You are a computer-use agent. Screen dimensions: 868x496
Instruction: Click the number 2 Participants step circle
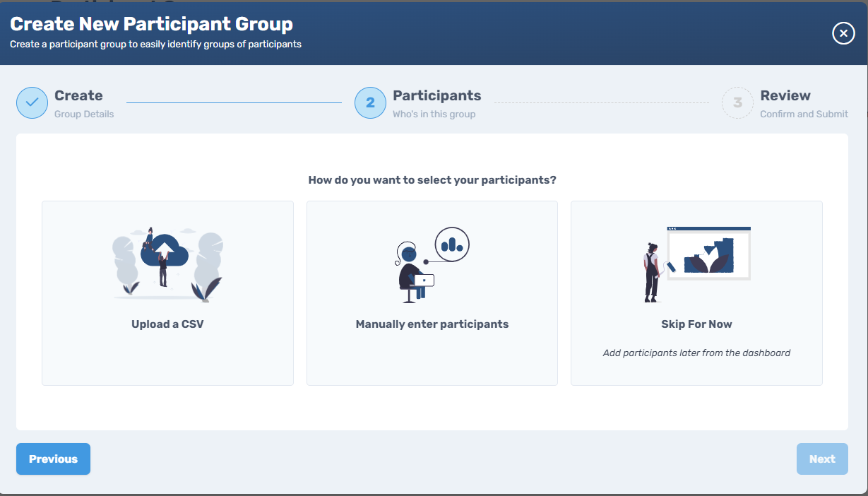370,102
